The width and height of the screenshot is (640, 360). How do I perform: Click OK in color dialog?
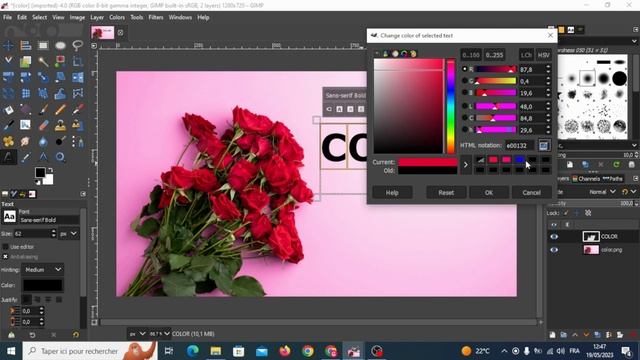coord(489,193)
